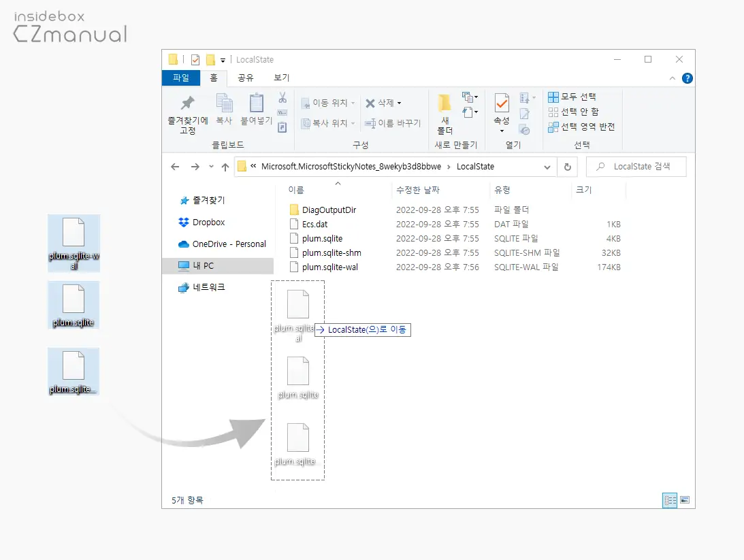The width and height of the screenshot is (744, 560).
Task: Switch to the 공유 ribbon tab
Action: tap(245, 78)
